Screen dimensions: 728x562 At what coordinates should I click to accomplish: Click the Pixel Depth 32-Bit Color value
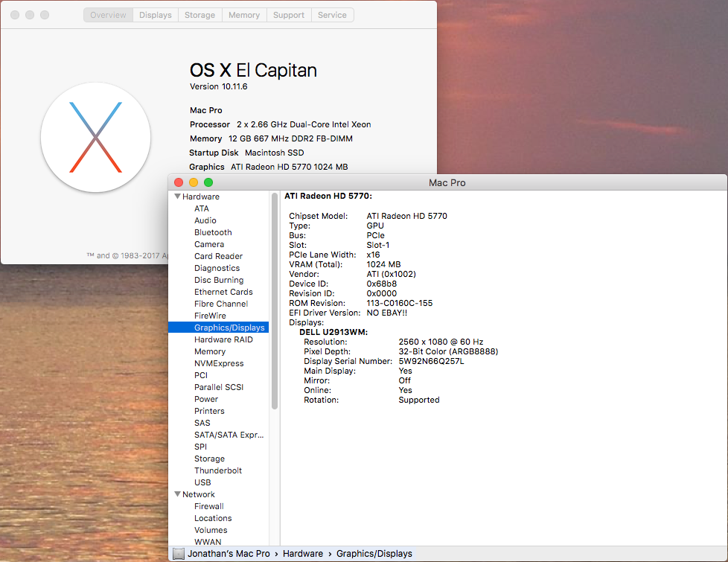[448, 351]
